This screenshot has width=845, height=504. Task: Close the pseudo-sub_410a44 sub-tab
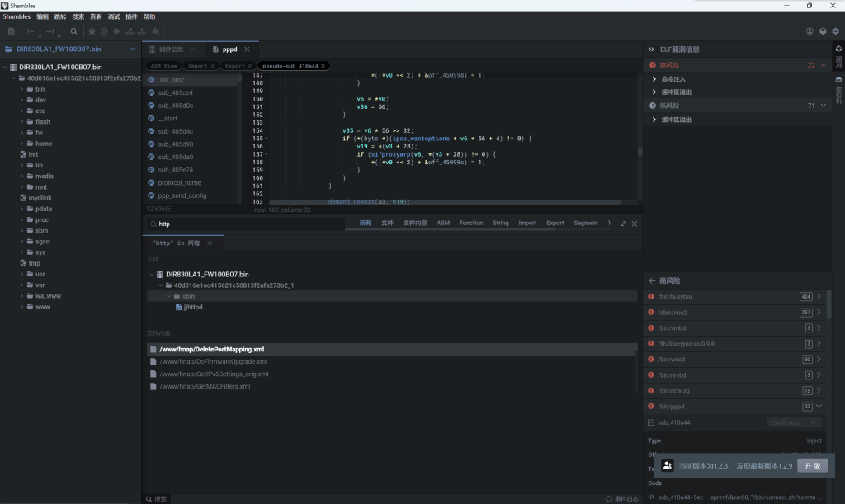[324, 65]
